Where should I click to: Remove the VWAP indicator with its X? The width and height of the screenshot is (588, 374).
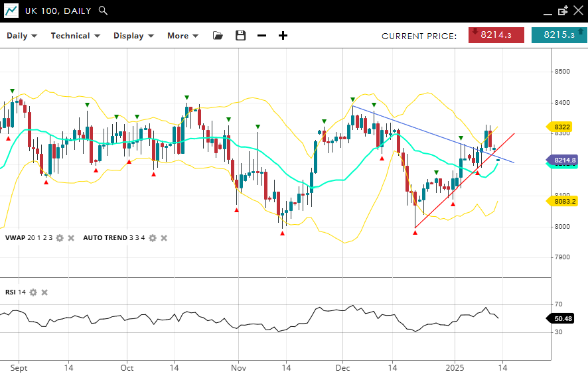pyautogui.click(x=71, y=238)
